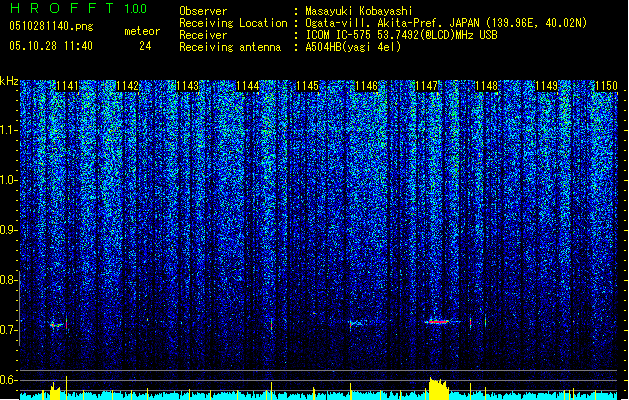Viewport: 629px width, 400px height.
Task: Click the 1.1 kHz frequency label
Action: click(x=9, y=130)
